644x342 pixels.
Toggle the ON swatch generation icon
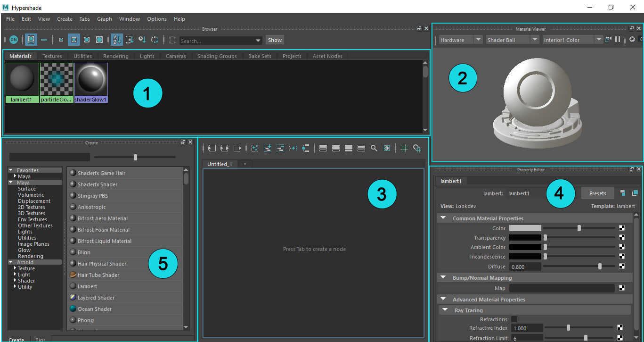point(14,40)
